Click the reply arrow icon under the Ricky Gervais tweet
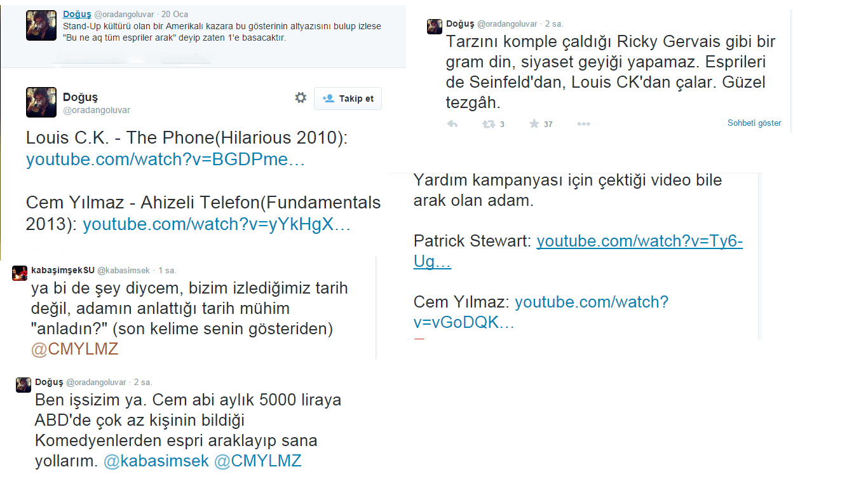The width and height of the screenshot is (868, 488). (x=452, y=124)
